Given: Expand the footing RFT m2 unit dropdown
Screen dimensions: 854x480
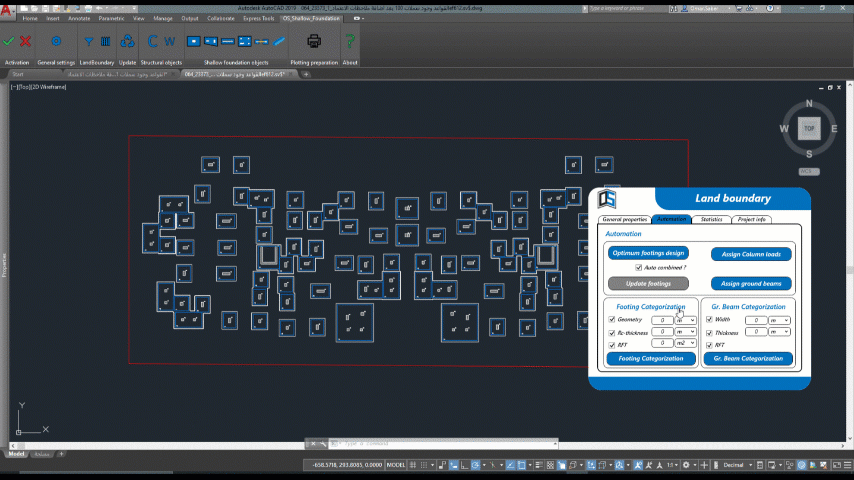Looking at the screenshot, I should click(685, 344).
